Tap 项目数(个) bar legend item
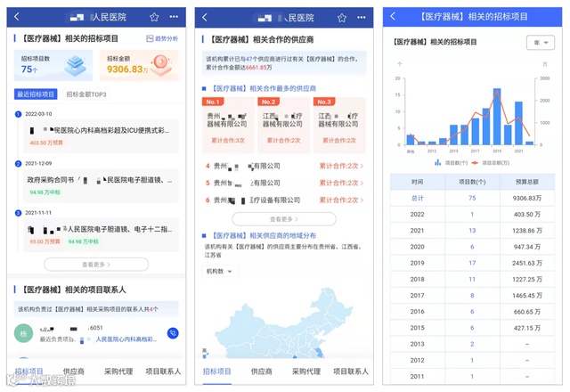 452,162
